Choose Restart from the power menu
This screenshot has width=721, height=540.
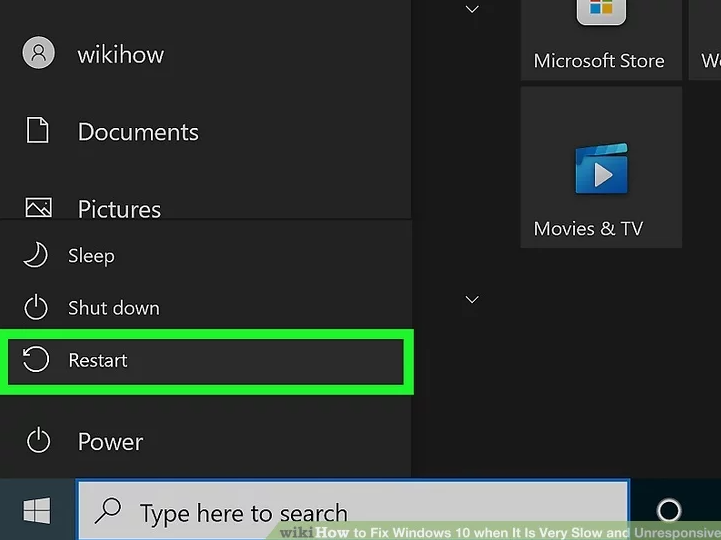tap(98, 360)
